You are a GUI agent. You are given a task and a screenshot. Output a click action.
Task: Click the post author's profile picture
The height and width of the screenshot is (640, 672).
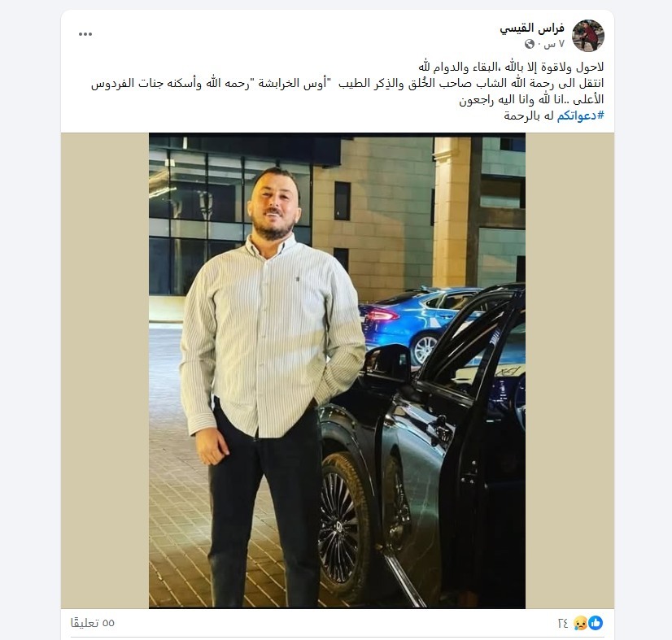point(588,35)
